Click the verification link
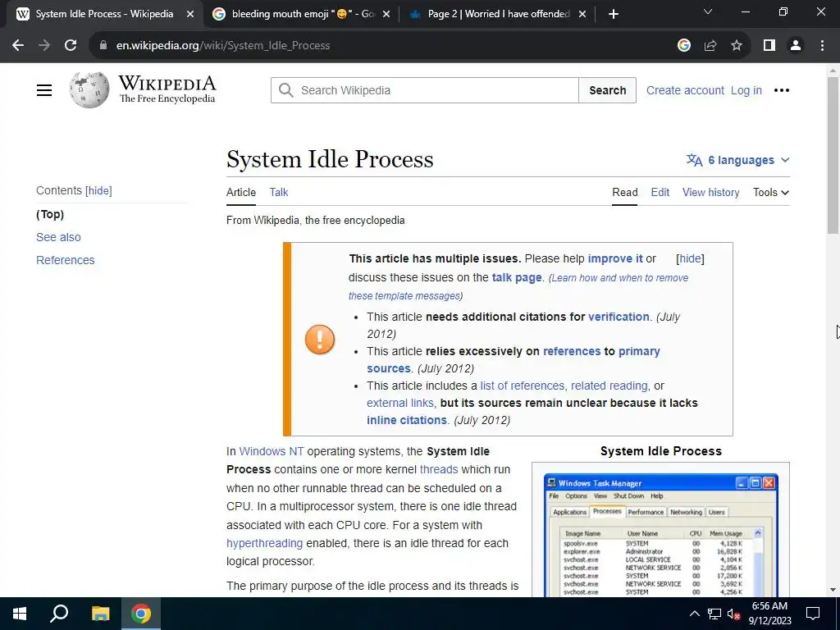This screenshot has width=840, height=630. [619, 317]
